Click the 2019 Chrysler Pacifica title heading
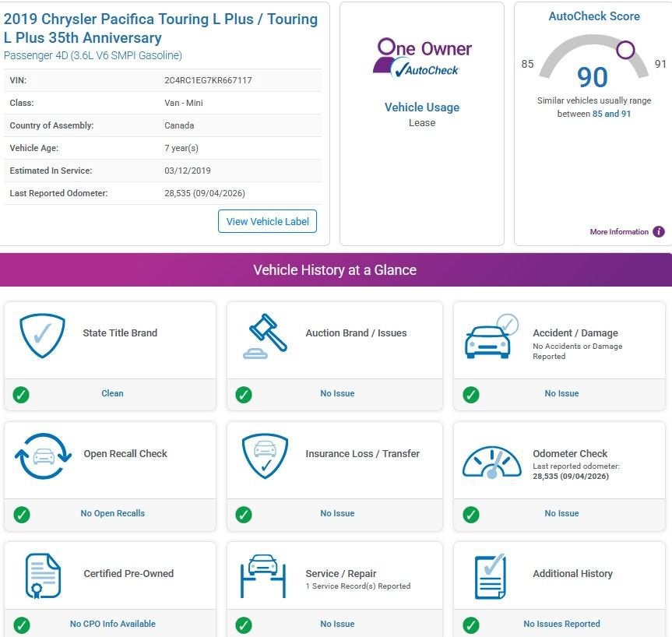The width and height of the screenshot is (672, 637). coord(160,28)
